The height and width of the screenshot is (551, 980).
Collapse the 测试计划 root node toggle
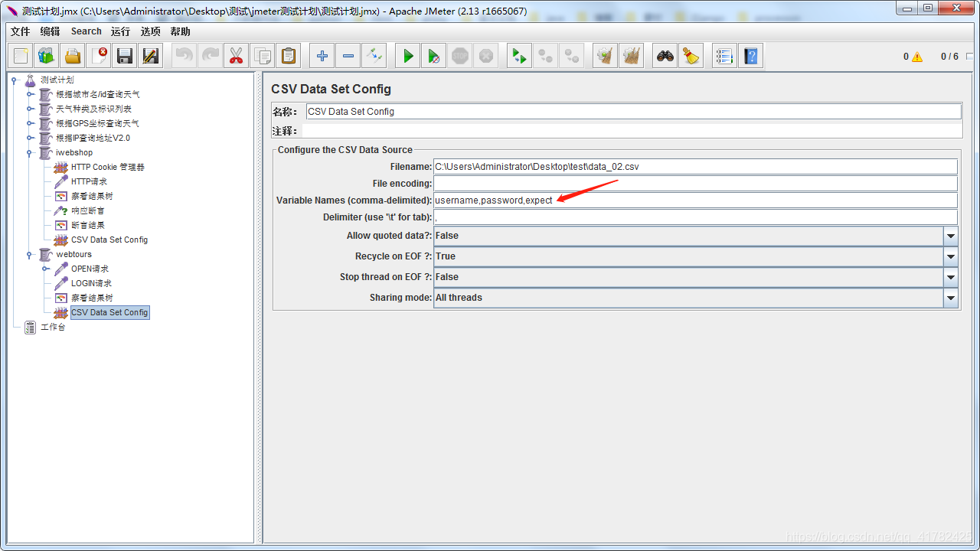15,80
